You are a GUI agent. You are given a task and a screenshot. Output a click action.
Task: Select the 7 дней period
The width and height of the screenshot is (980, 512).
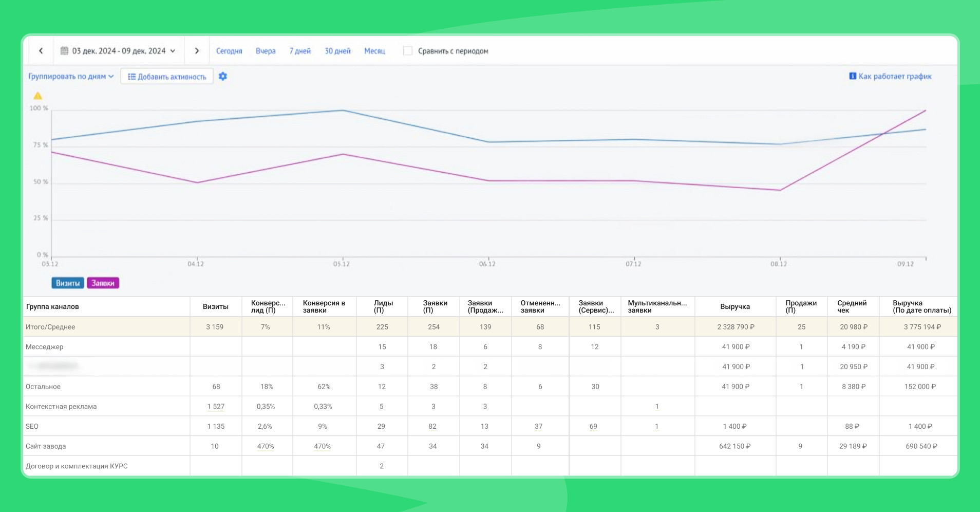300,51
